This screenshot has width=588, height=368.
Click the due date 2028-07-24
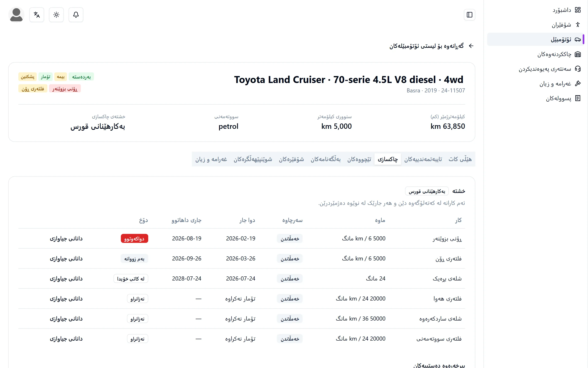click(x=187, y=279)
